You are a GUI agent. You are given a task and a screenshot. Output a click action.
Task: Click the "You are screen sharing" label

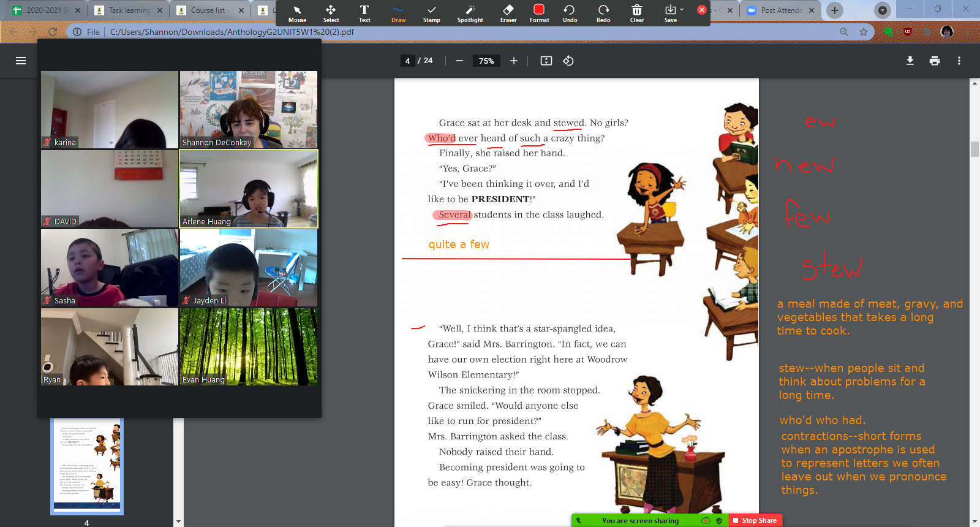[x=640, y=521]
